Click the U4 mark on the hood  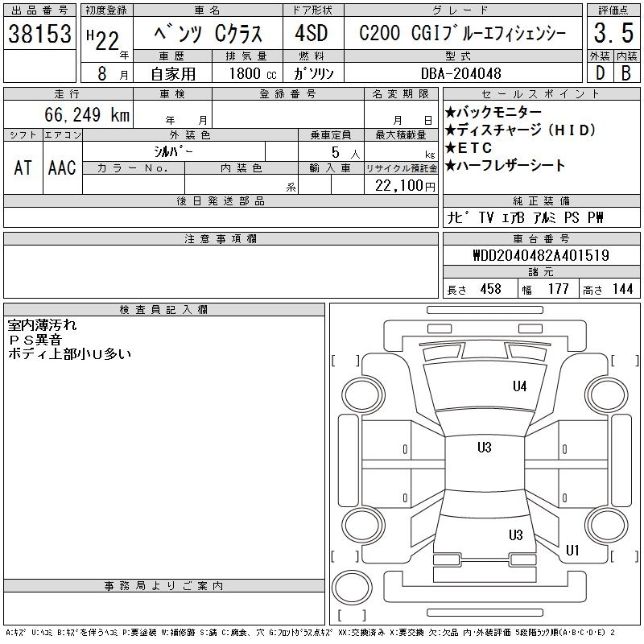(x=519, y=386)
